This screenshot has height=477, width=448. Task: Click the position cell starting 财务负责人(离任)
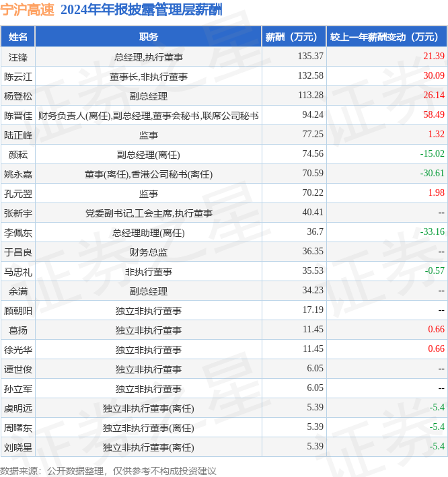(x=149, y=115)
